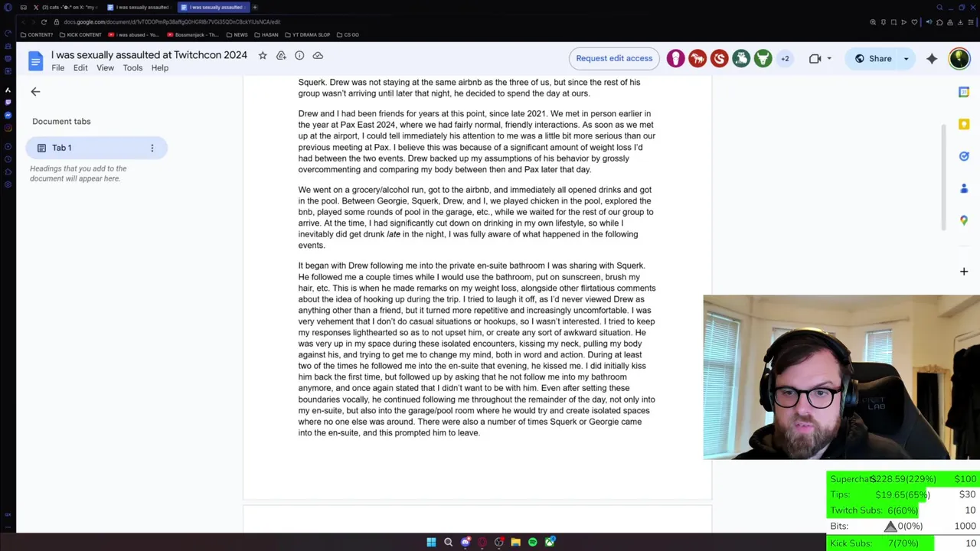The width and height of the screenshot is (980, 551).
Task: Click the red swan viewer avatar
Action: tap(719, 59)
